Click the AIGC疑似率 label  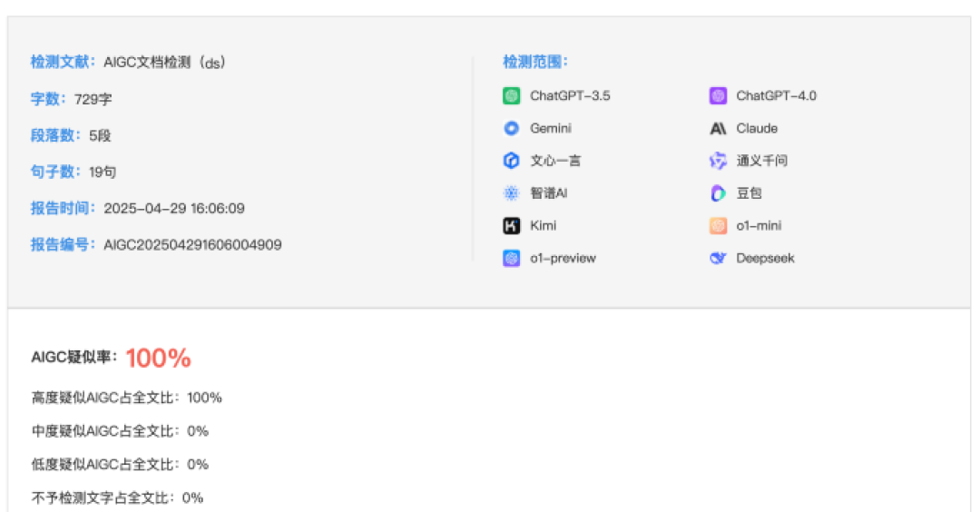click(x=74, y=357)
